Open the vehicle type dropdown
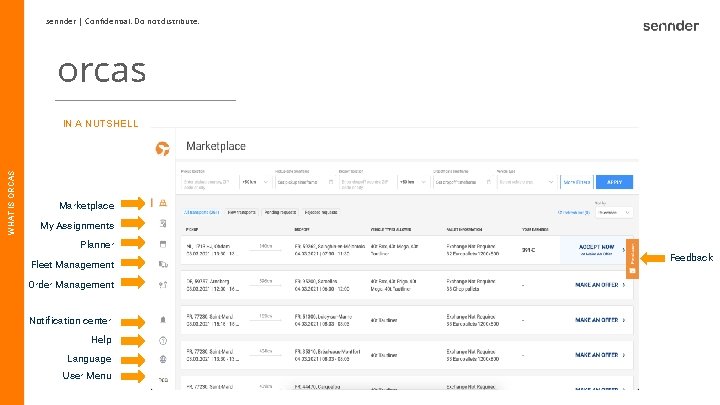This screenshot has width=720, height=405. click(x=527, y=182)
